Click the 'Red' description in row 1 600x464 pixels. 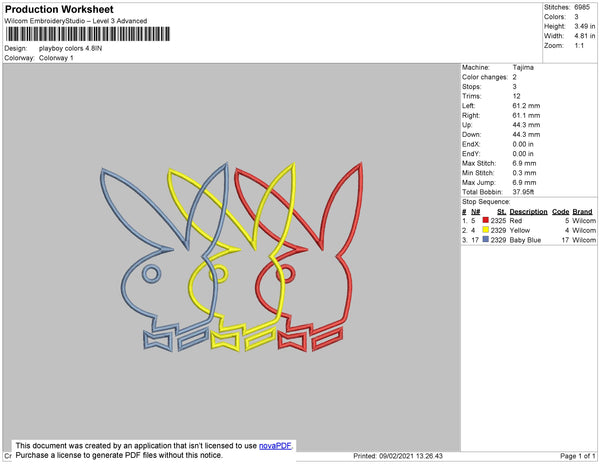point(516,221)
